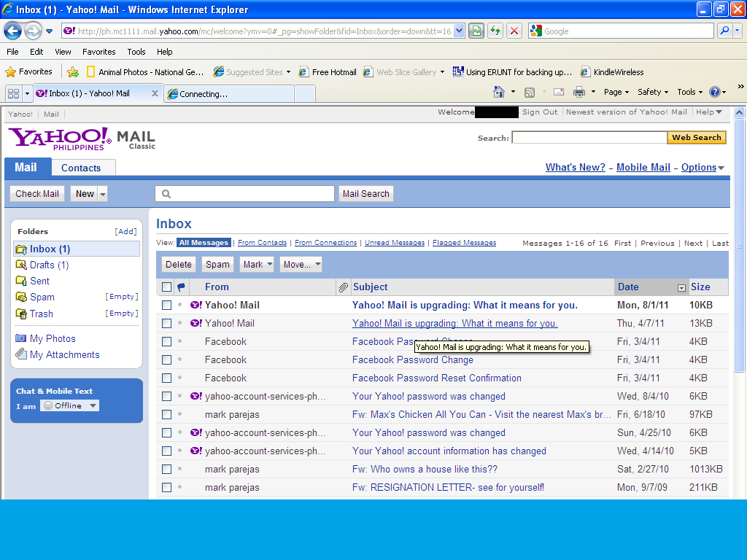Click the Stop loading X icon
The height and width of the screenshot is (560, 747).
(514, 31)
